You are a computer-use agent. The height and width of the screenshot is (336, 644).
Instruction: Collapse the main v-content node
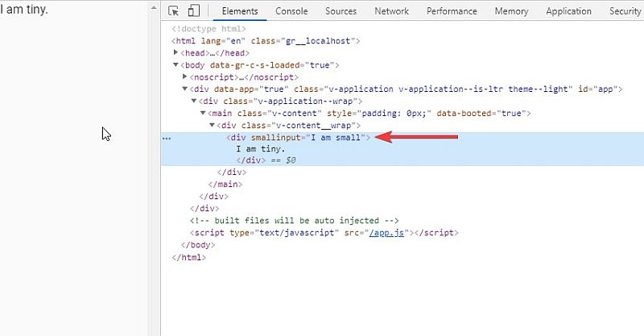point(203,113)
